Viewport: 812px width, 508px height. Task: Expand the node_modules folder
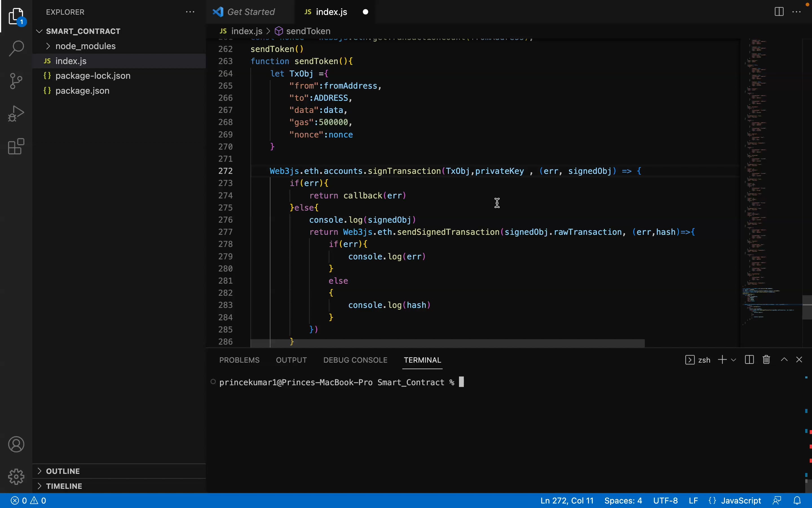[119, 46]
